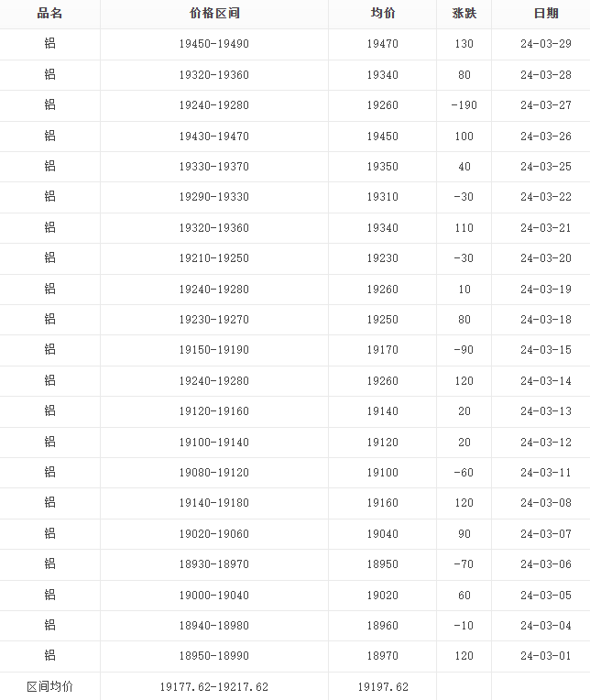Click the average price 19100
The width and height of the screenshot is (590, 700).
click(382, 473)
